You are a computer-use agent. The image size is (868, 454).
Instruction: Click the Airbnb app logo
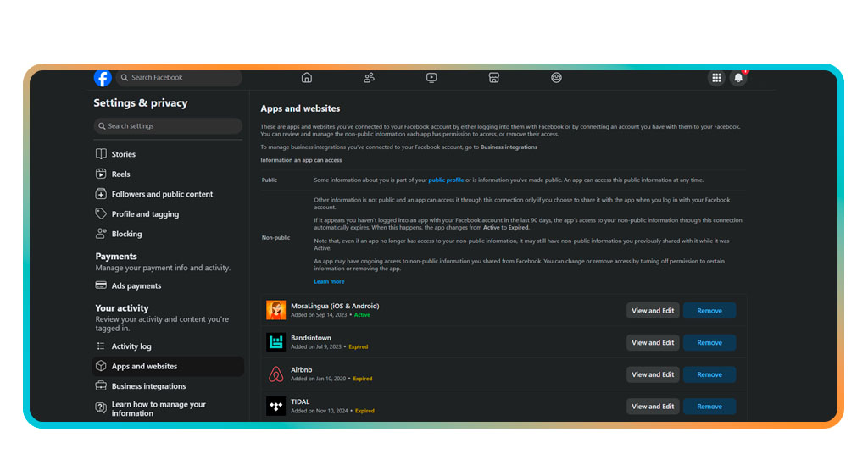(x=275, y=374)
